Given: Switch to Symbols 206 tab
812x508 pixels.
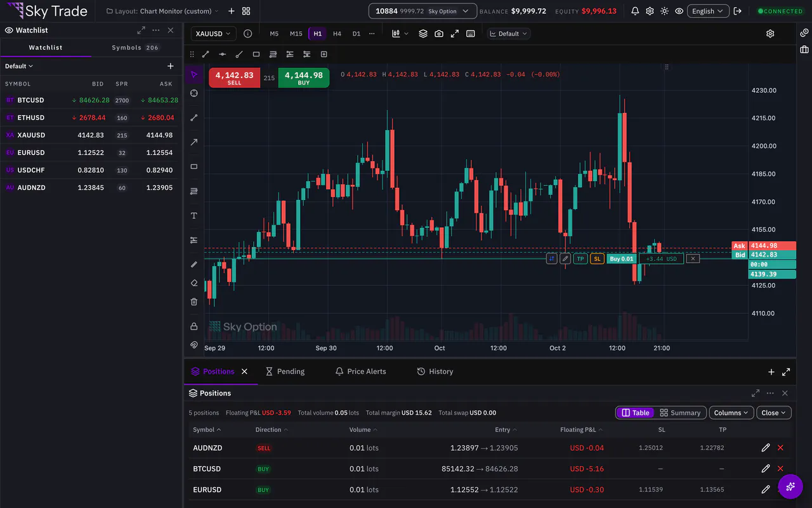Looking at the screenshot, I should point(136,48).
